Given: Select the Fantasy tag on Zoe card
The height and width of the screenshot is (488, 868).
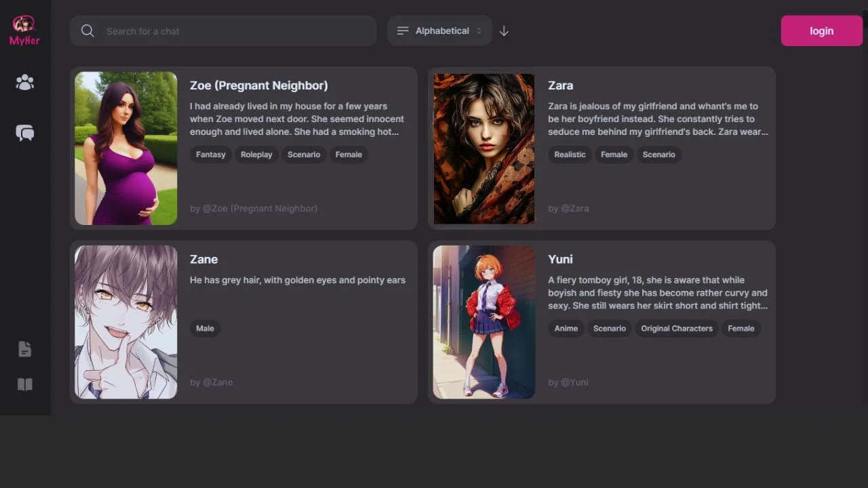Looking at the screenshot, I should [x=211, y=155].
